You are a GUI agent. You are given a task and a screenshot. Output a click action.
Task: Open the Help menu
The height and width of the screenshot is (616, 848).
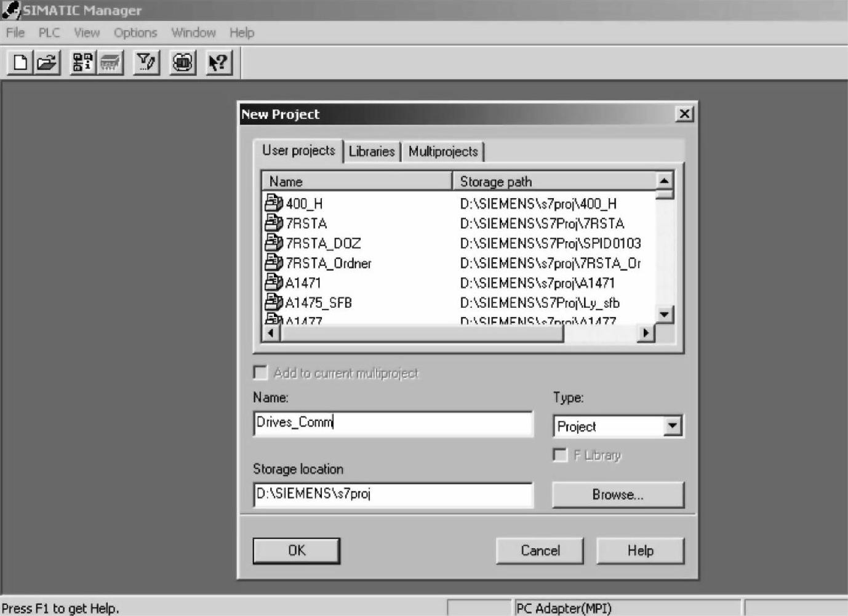point(242,33)
